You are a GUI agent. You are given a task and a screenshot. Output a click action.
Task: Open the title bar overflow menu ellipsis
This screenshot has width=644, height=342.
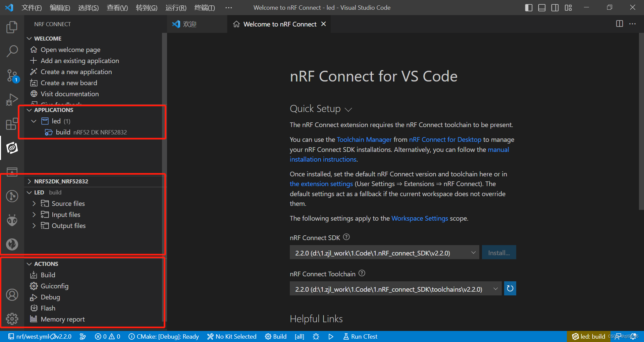(x=228, y=7)
